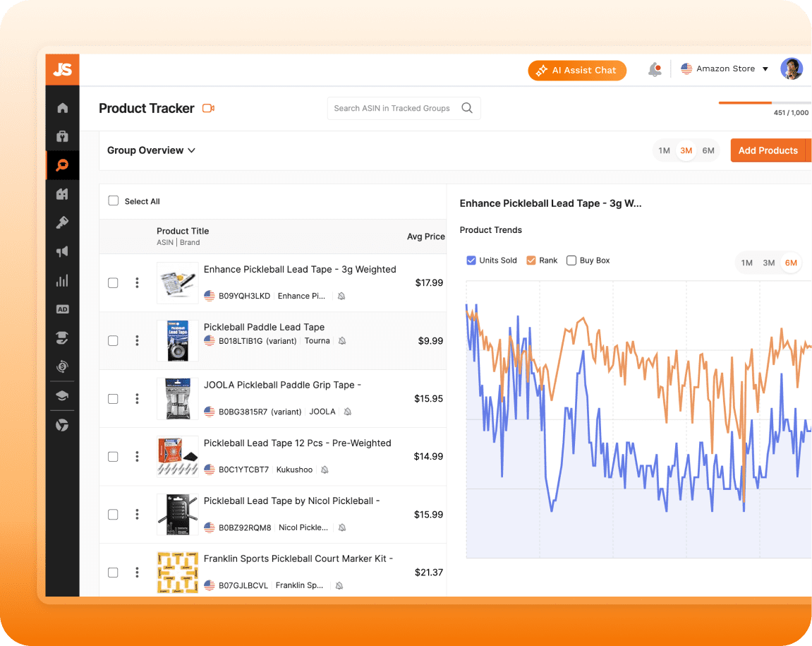The width and height of the screenshot is (812, 646).
Task: Click the 451 / 1,000 tracked usage bar
Action: point(764,103)
